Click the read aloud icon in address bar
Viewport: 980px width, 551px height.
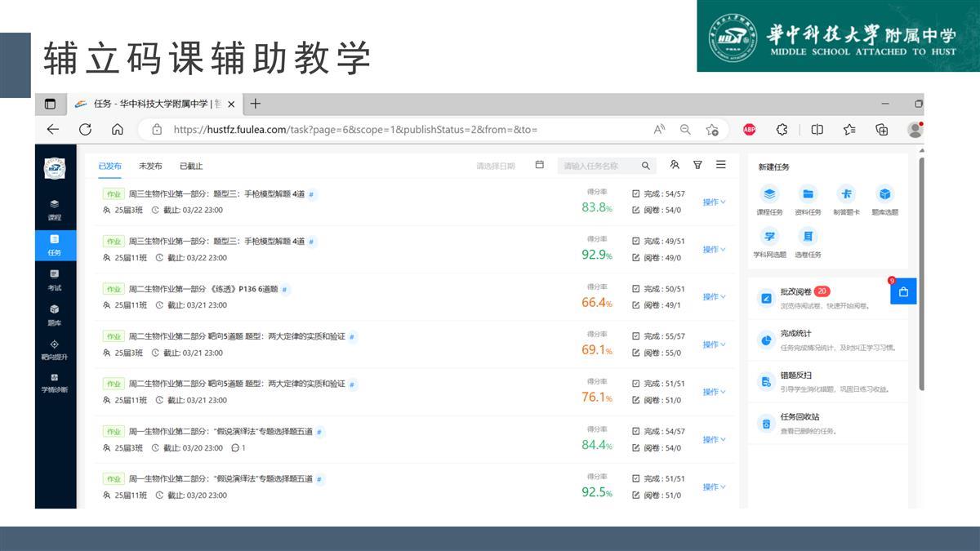[659, 129]
